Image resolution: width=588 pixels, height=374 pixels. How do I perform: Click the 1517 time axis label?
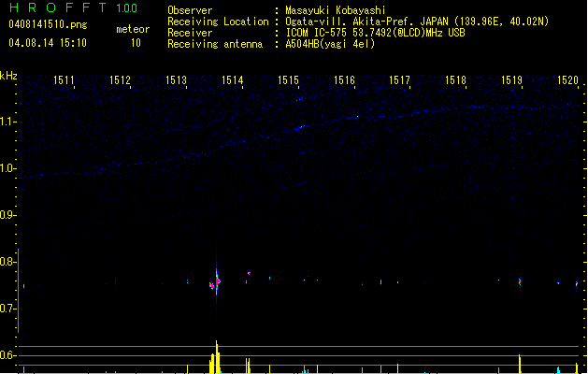399,80
